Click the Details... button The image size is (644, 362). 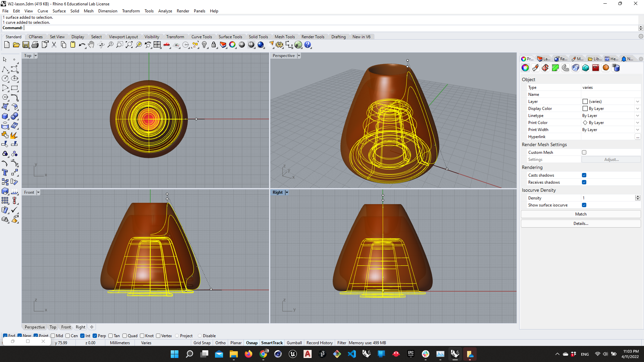581,224
